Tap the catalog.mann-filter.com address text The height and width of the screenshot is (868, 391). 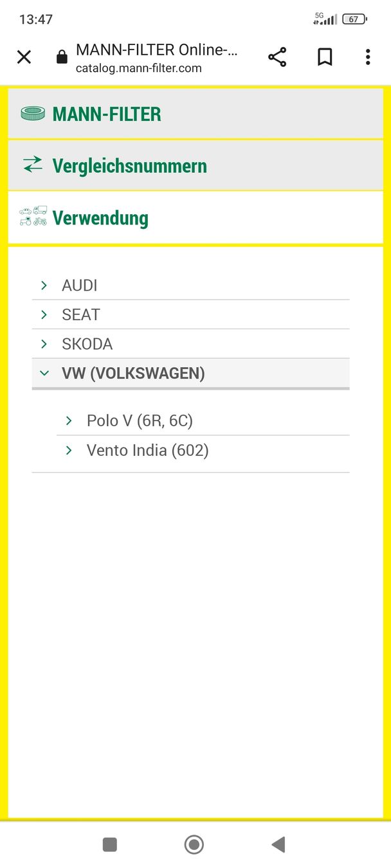tap(138, 68)
